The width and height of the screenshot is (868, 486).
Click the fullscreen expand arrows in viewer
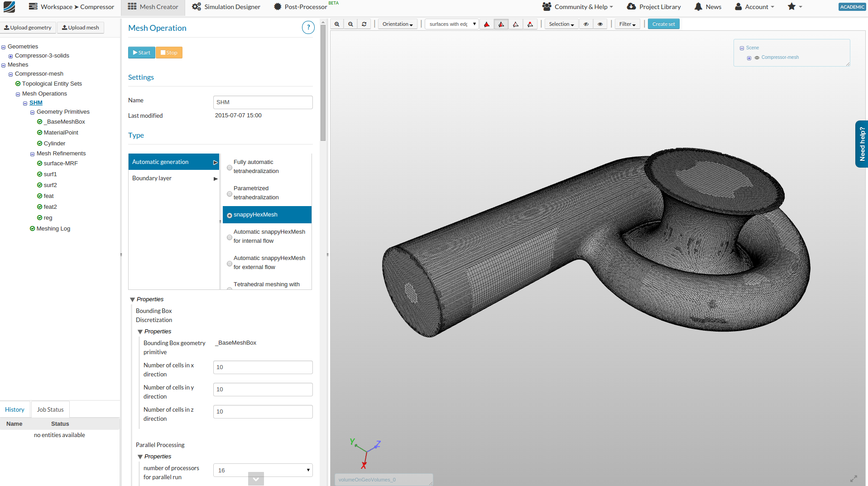[x=854, y=479]
